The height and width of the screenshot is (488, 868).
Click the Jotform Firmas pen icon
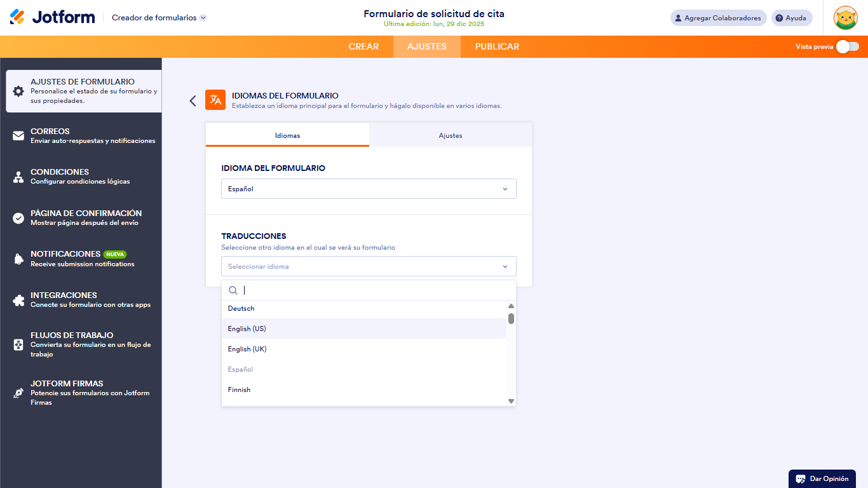point(18,393)
